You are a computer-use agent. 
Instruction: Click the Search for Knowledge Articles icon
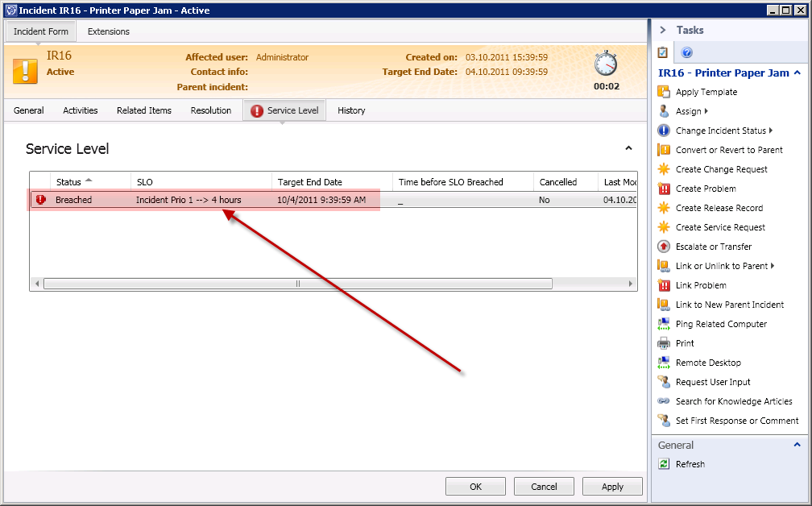tap(664, 401)
